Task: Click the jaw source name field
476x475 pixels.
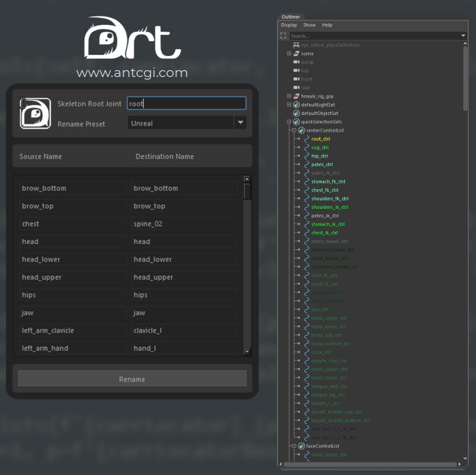Action: point(73,313)
